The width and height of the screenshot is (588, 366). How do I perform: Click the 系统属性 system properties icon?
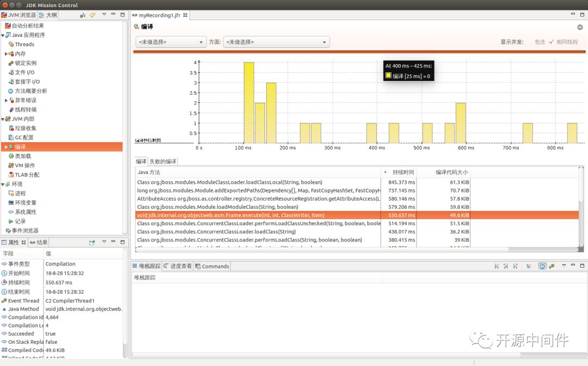click(x=11, y=212)
